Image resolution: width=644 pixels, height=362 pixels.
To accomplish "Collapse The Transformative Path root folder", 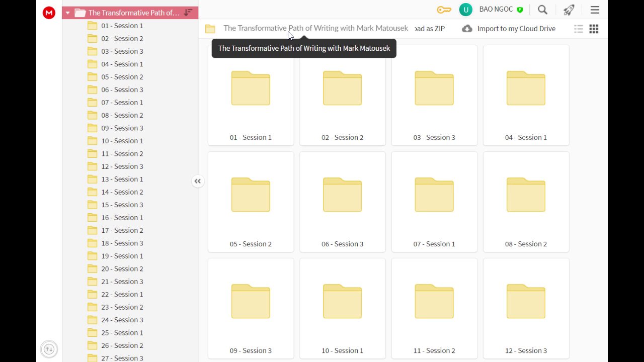I will click(67, 13).
